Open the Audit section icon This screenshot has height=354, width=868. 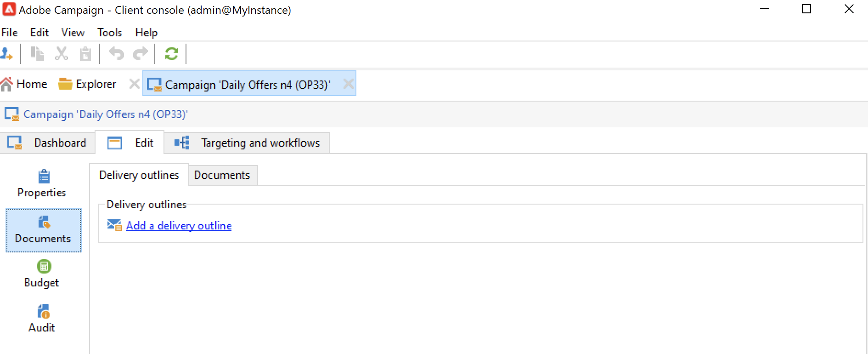point(43,312)
